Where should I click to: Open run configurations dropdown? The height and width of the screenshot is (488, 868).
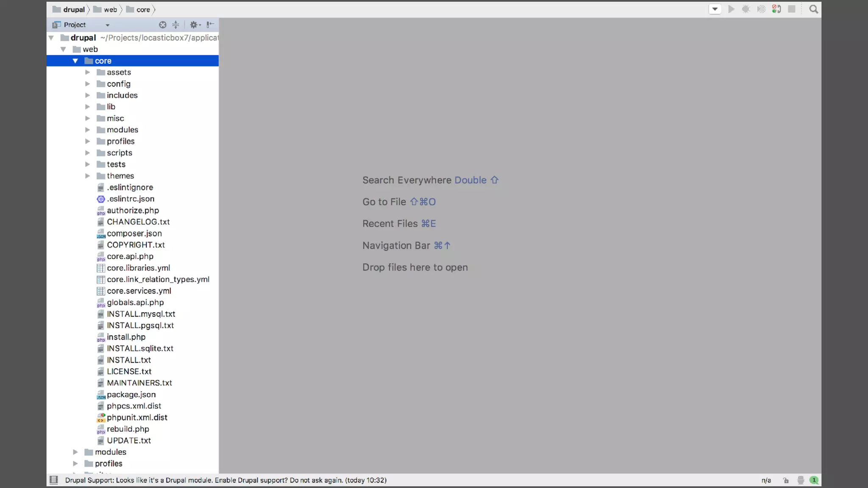pyautogui.click(x=715, y=9)
